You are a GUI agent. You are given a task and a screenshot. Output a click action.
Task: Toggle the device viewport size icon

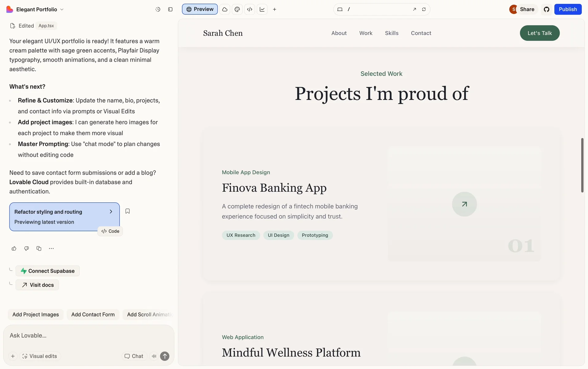pyautogui.click(x=340, y=9)
